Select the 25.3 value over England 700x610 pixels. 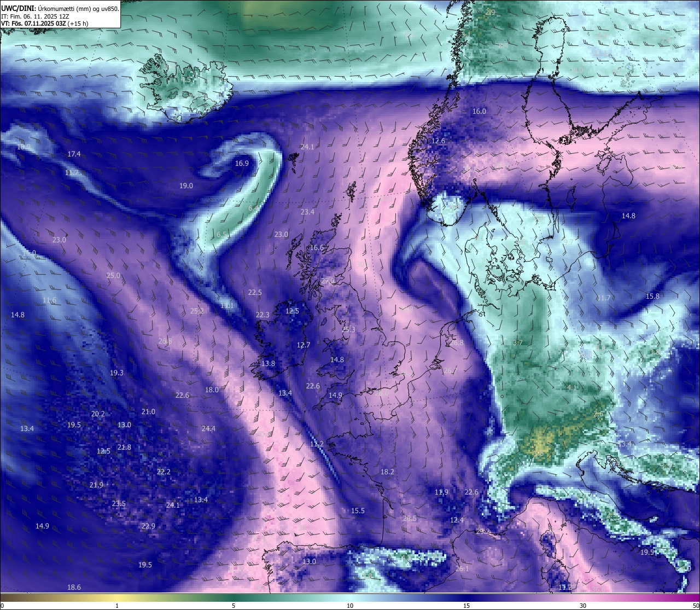[x=348, y=329]
